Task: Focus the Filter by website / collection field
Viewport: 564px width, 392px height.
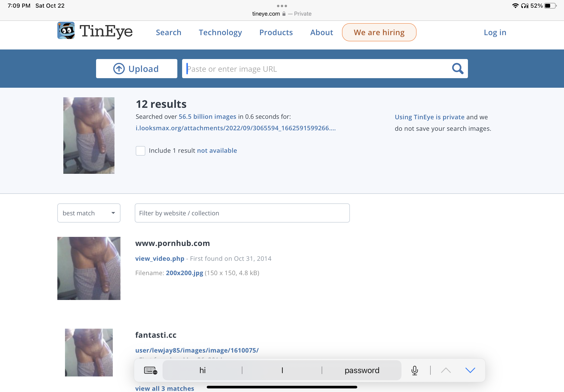Action: coord(242,213)
